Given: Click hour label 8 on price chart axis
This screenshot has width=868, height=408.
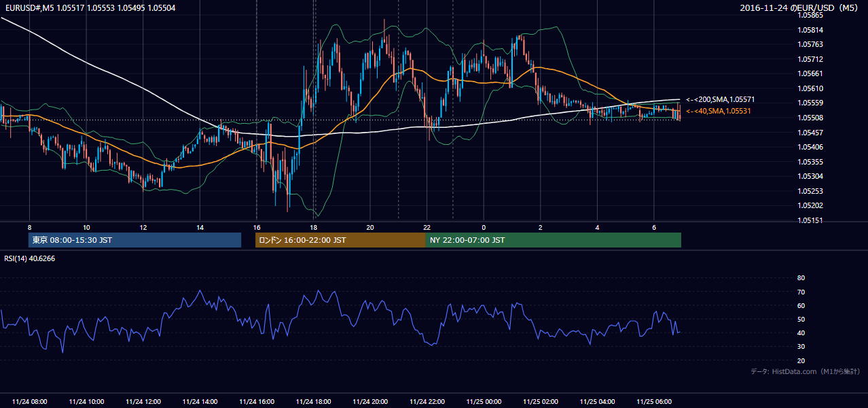Looking at the screenshot, I should 29,227.
